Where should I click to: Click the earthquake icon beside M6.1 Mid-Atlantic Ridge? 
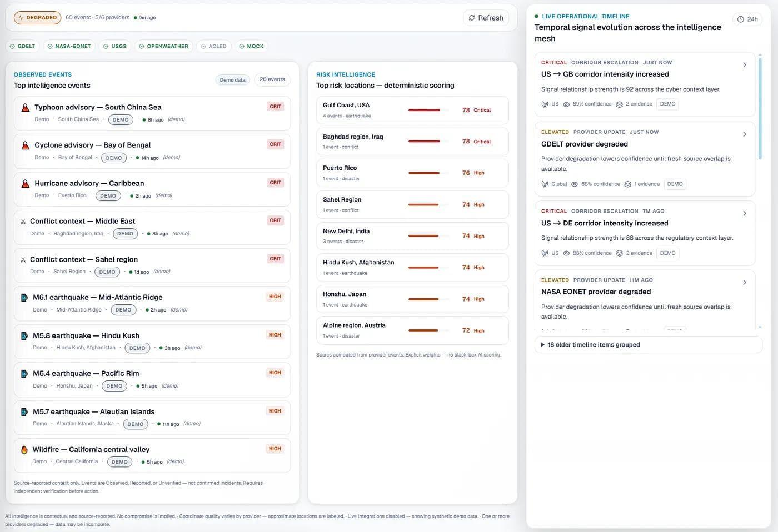click(24, 298)
